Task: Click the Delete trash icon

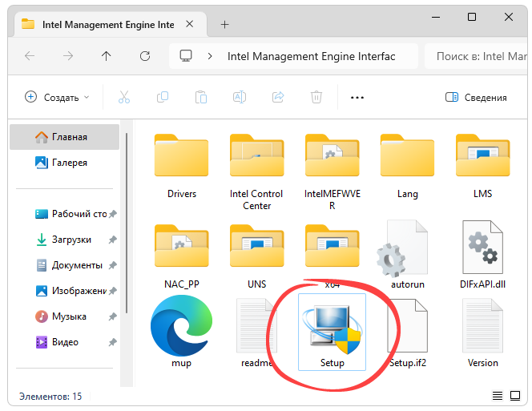Action: [316, 98]
